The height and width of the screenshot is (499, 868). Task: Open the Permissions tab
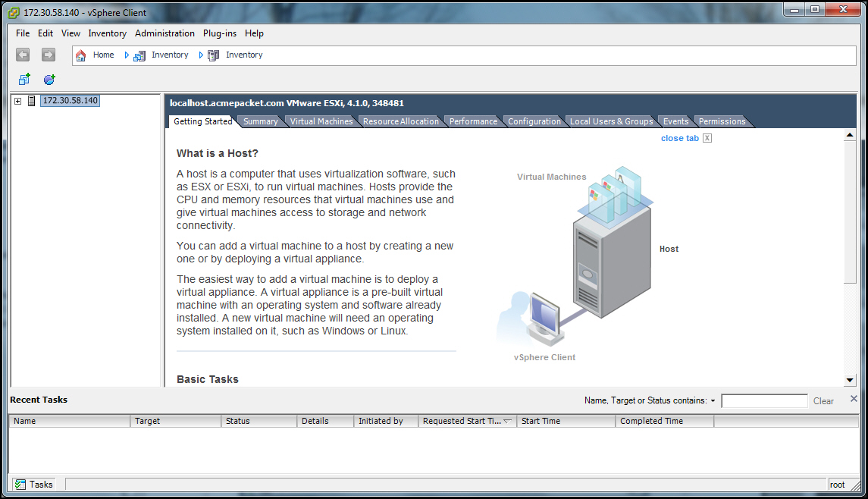(x=722, y=121)
